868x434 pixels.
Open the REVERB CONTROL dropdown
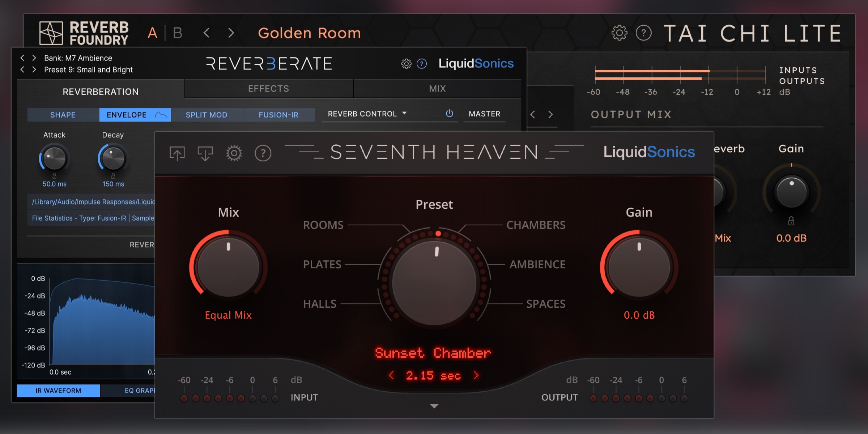[367, 113]
